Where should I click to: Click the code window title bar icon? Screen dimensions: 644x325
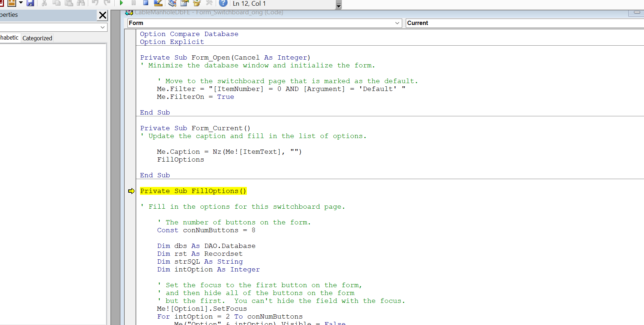click(x=129, y=12)
